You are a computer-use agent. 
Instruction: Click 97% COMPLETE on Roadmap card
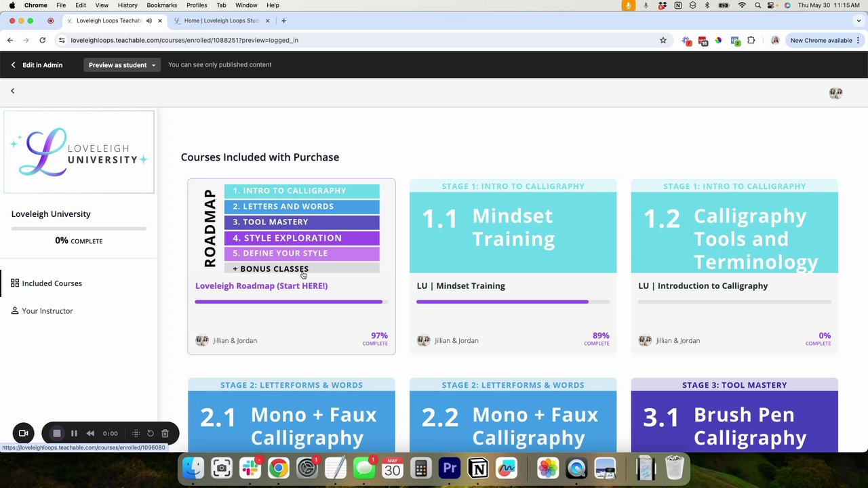pos(375,338)
